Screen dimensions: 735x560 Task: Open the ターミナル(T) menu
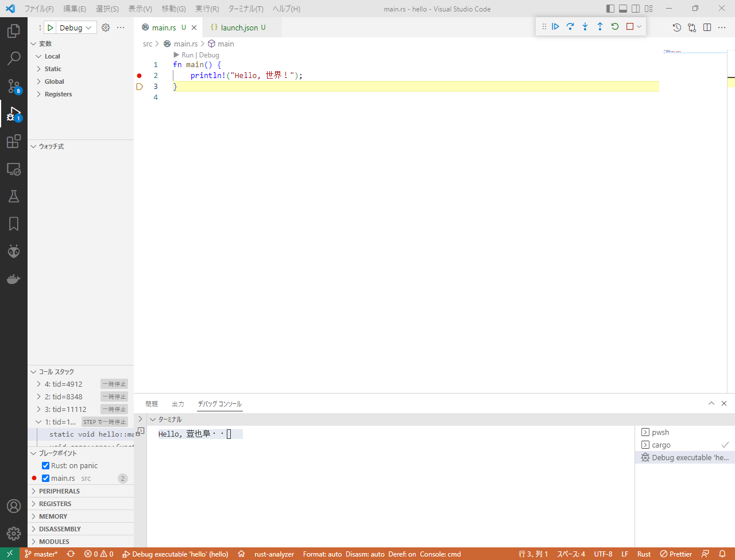point(246,9)
